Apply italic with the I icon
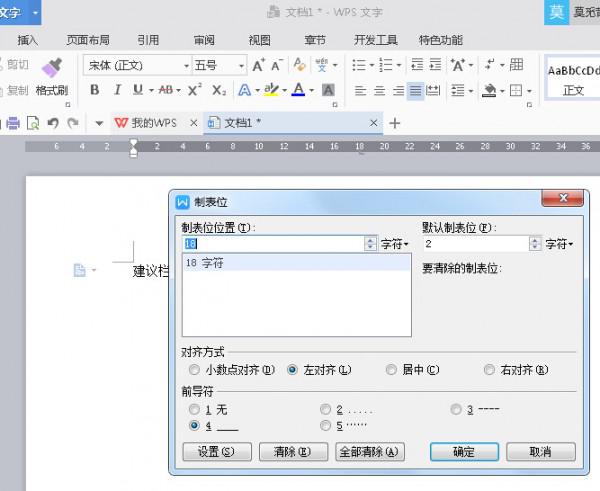The width and height of the screenshot is (600, 491). coord(116,90)
